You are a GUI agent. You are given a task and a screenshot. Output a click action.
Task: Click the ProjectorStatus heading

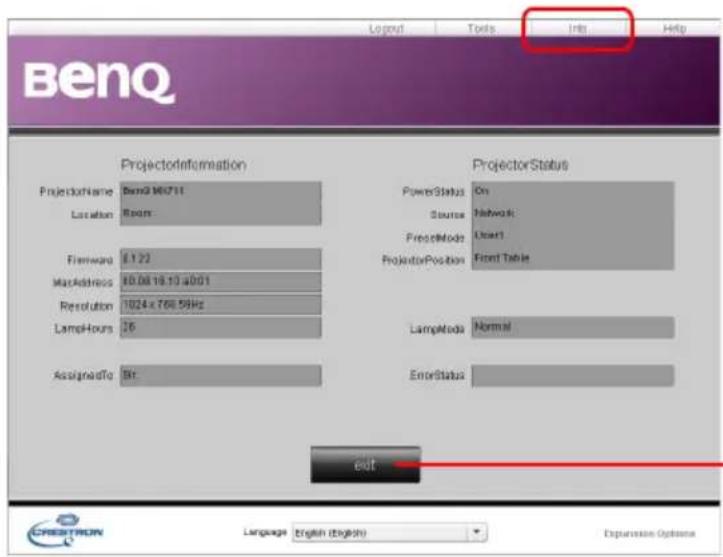520,165
